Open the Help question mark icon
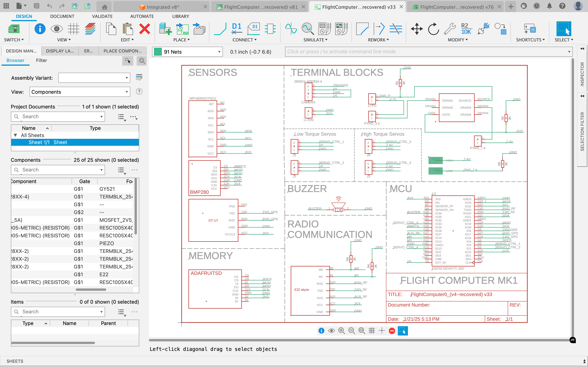This screenshot has height=367, width=588. 562,6
